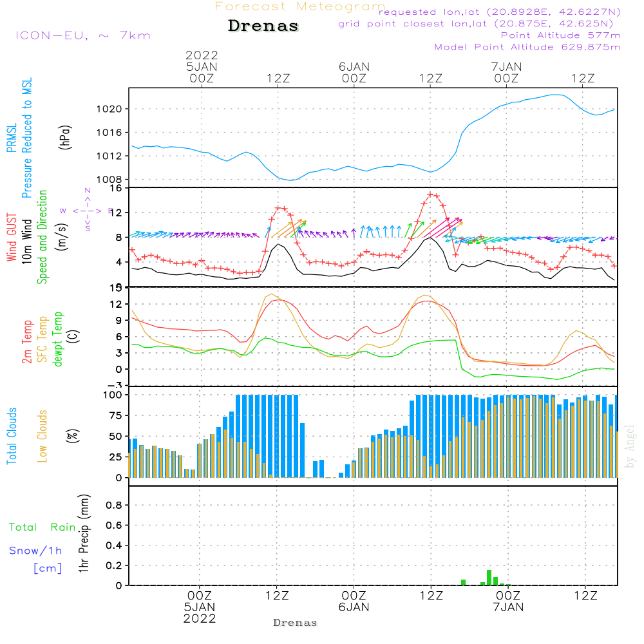This screenshot has width=644, height=644.
Task: Click the wind gust peak near 15 m/s
Action: (430, 194)
